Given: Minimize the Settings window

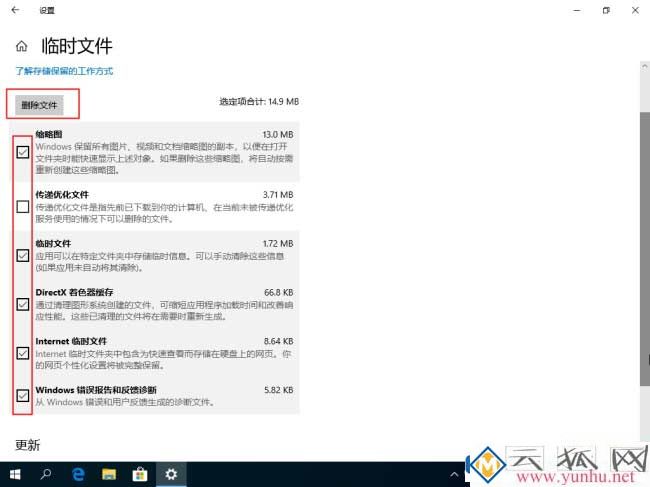Looking at the screenshot, I should click(577, 10).
